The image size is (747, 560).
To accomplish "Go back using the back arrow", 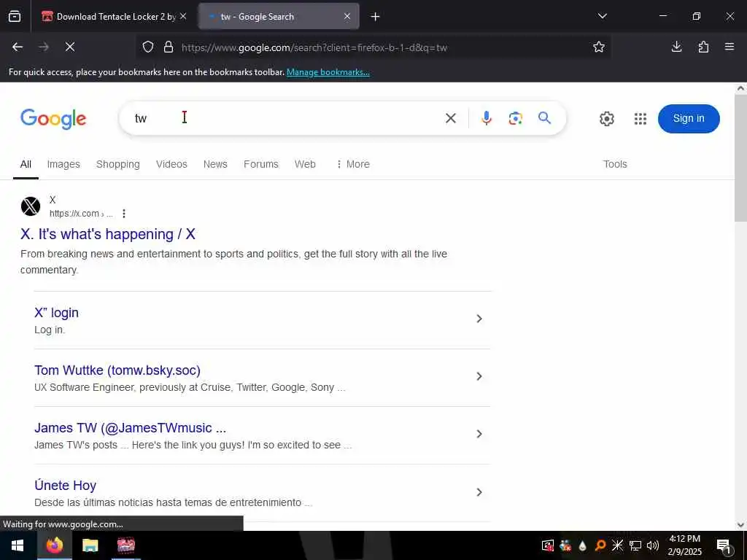I will tap(18, 47).
